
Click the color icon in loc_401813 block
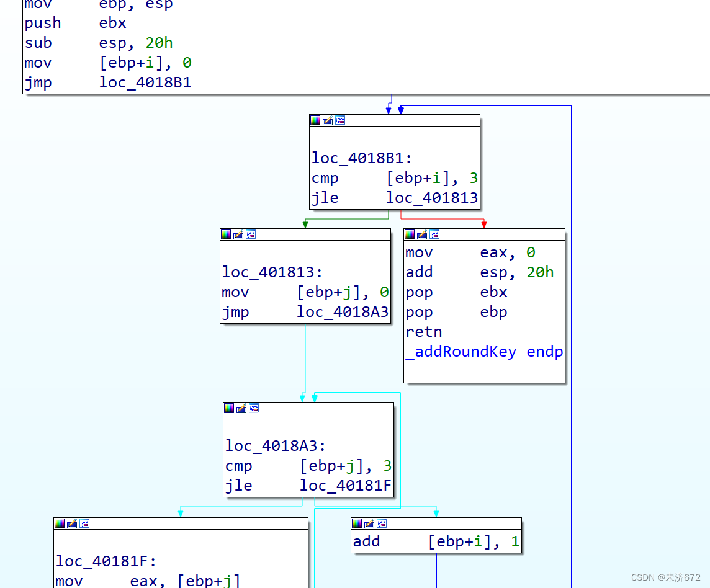(x=225, y=234)
